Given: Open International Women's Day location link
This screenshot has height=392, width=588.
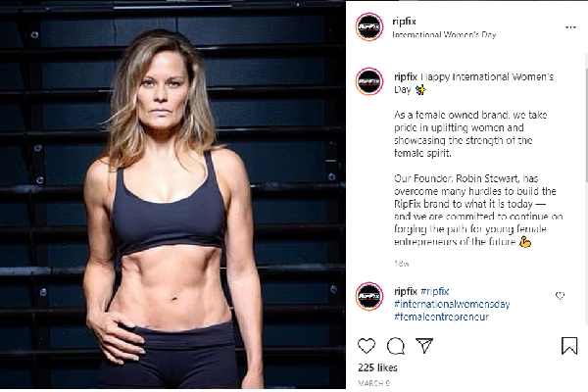Looking at the screenshot, I should 444,35.
